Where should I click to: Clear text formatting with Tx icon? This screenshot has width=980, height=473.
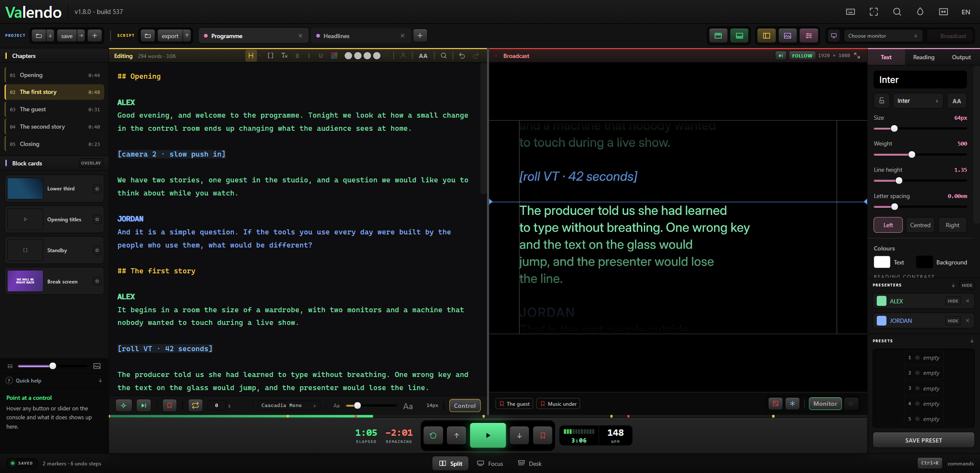(285, 55)
